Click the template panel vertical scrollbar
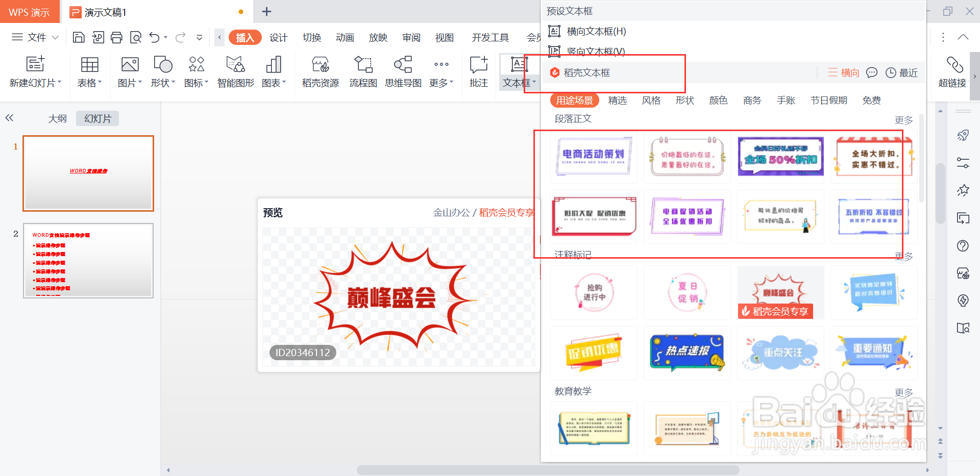 [921, 159]
